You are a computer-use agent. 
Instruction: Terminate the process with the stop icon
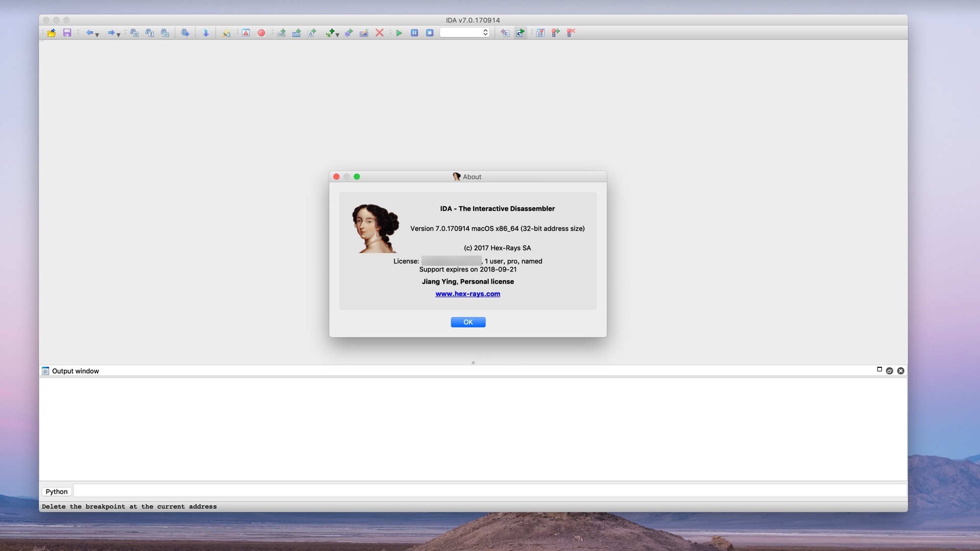tap(430, 33)
